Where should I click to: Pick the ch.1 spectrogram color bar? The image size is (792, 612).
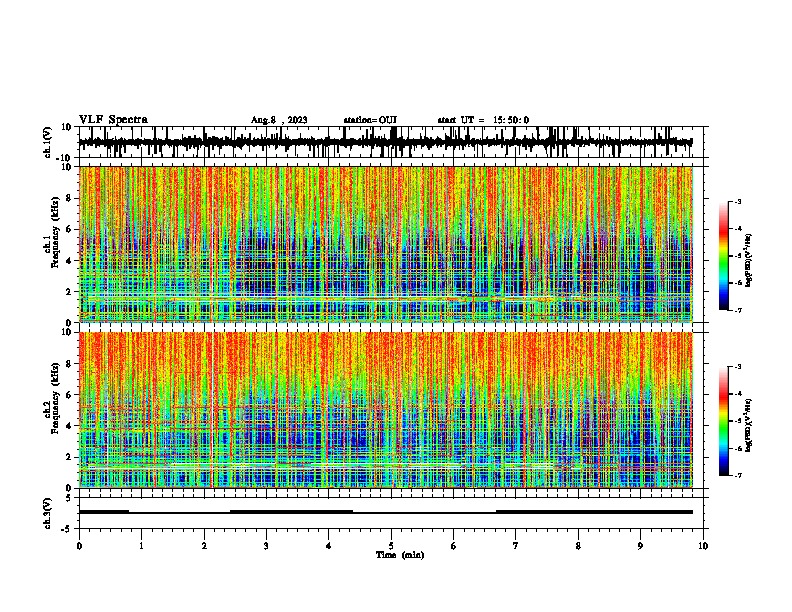point(724,256)
